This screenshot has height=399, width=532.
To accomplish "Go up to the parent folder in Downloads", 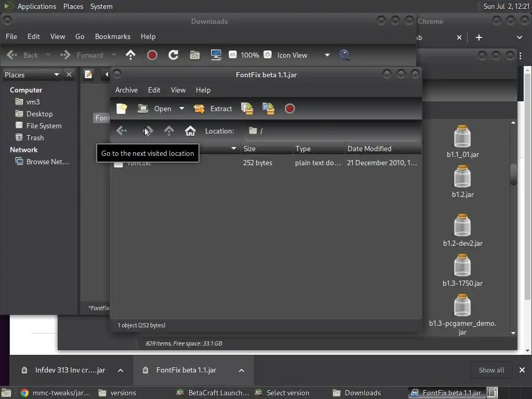I will pyautogui.click(x=130, y=55).
